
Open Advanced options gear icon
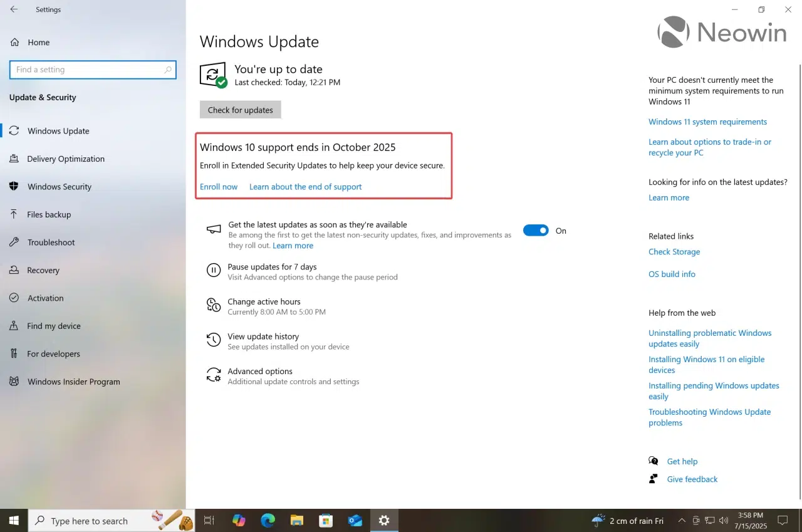pos(214,375)
